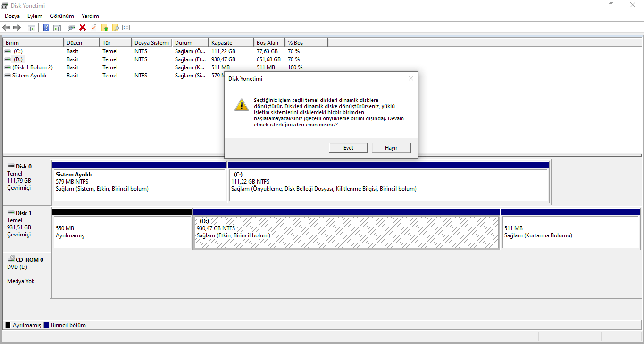Click the Medya Yok text under CD-ROM 0

click(x=21, y=281)
